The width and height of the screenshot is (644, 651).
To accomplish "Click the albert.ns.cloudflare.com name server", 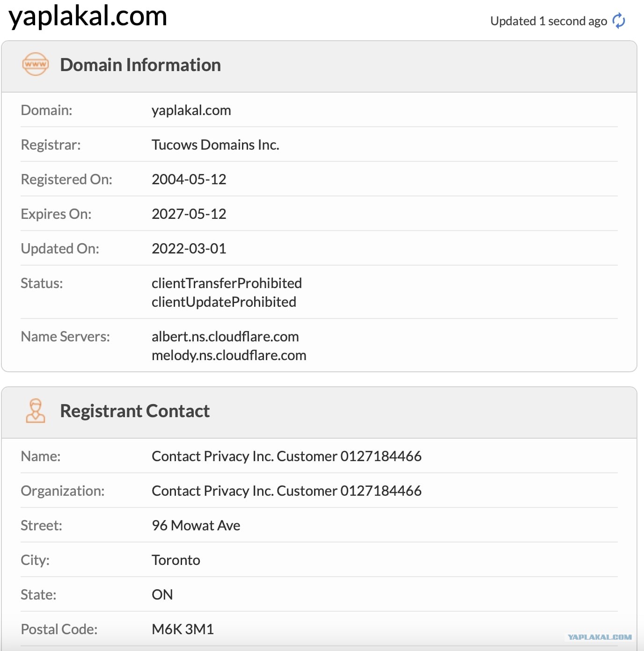I will click(x=225, y=336).
